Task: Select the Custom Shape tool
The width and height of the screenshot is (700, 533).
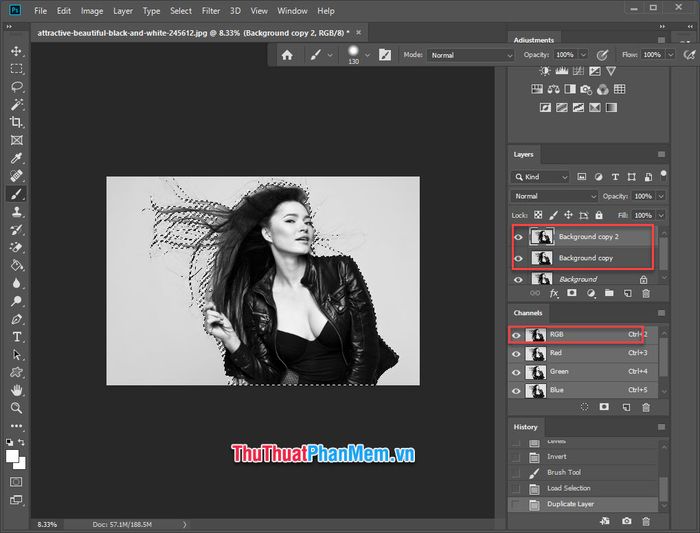Action: pyautogui.click(x=17, y=372)
